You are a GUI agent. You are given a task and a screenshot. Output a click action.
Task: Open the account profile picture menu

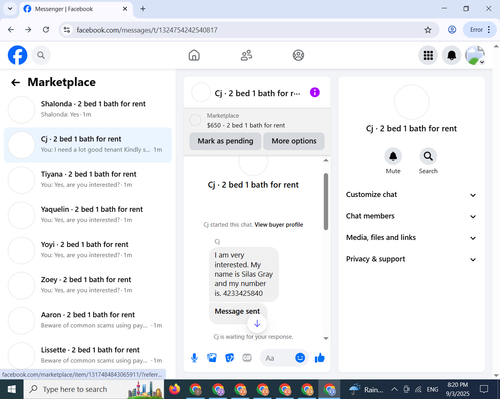475,55
